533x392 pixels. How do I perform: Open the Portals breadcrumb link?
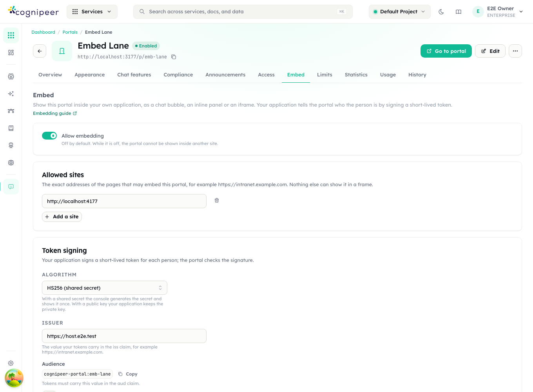(x=70, y=32)
